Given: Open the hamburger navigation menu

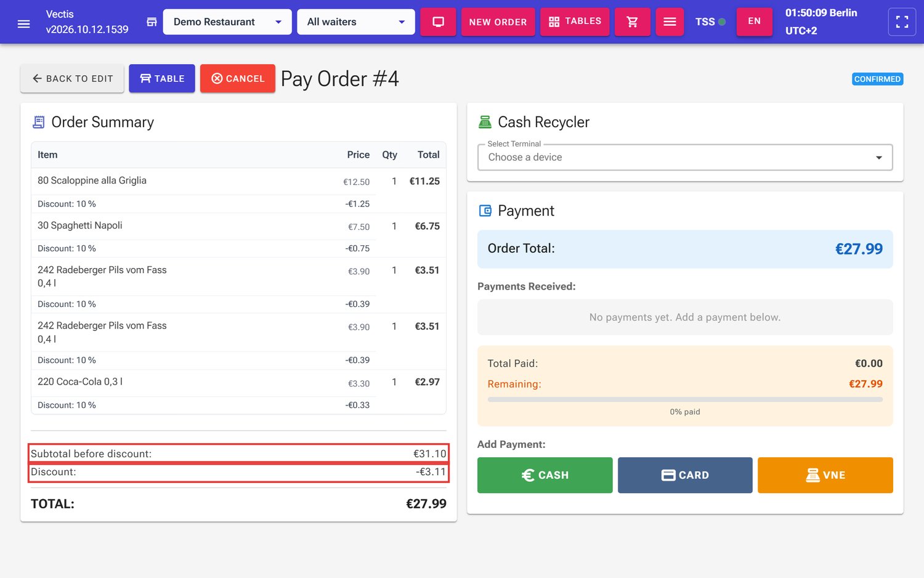Looking at the screenshot, I should click(24, 23).
